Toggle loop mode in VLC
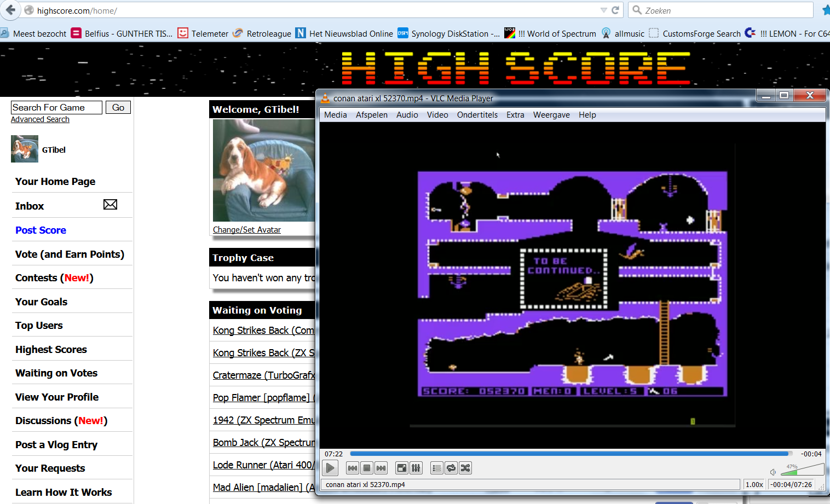830x504 pixels. (x=451, y=468)
